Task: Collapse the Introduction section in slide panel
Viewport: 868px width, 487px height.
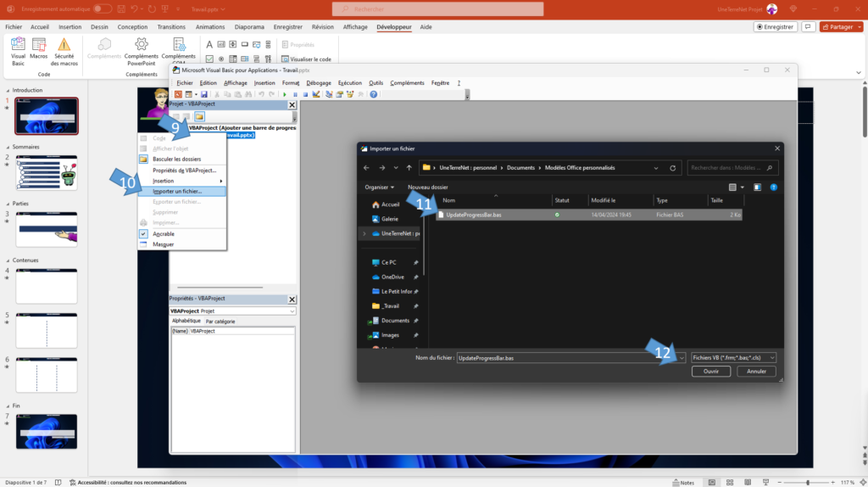Action: (x=8, y=90)
